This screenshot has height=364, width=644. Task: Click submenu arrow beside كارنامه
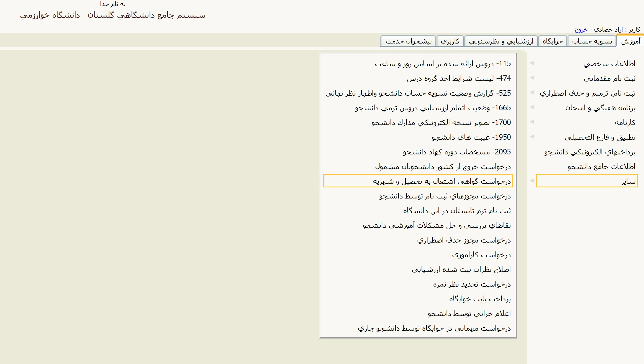(x=532, y=122)
